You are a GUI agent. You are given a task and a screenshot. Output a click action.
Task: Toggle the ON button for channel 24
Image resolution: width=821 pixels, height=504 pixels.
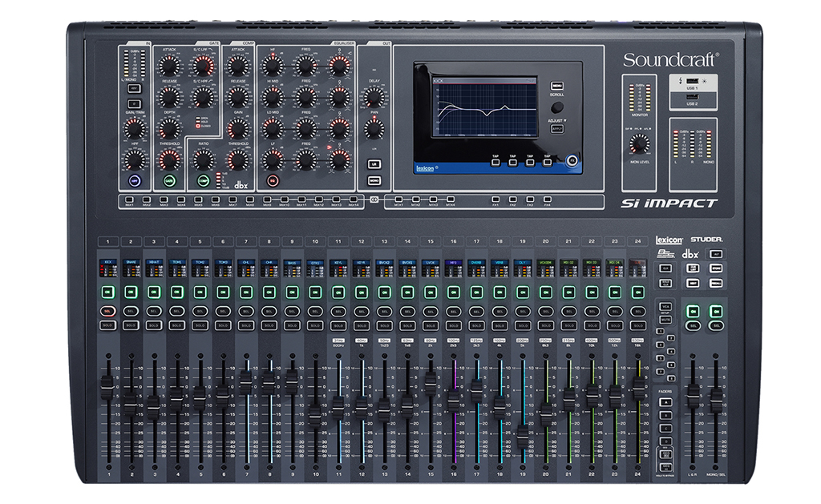click(638, 292)
